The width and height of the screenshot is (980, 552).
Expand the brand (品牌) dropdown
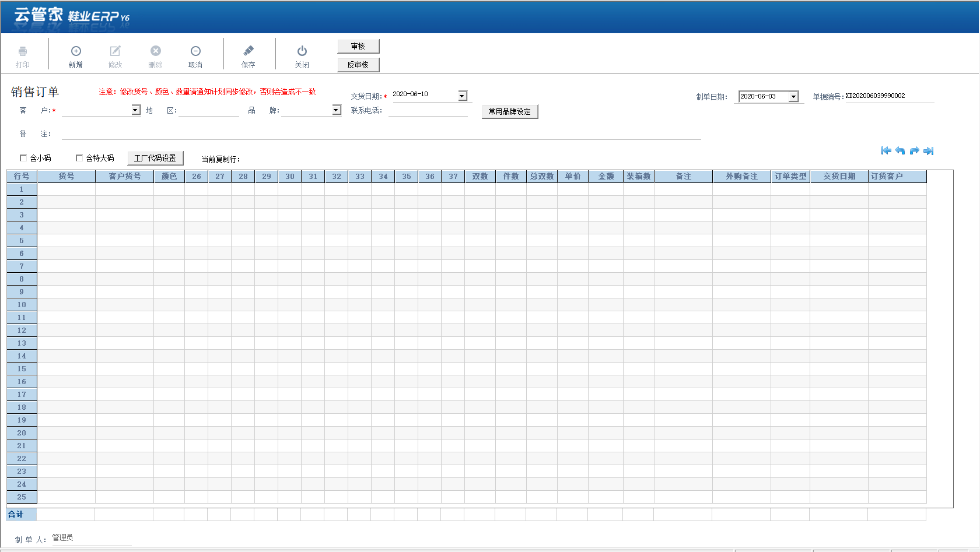pos(337,110)
